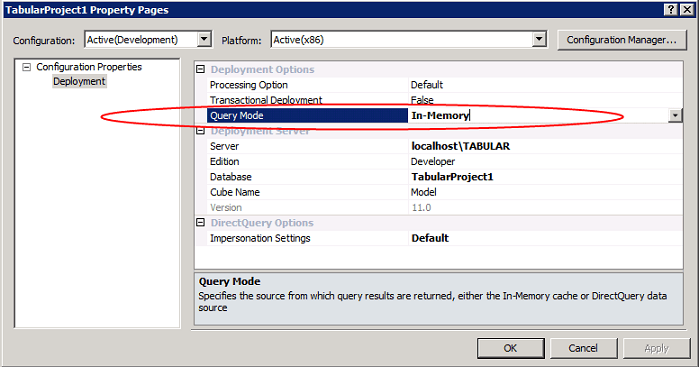Click the Deployment Options section header
This screenshot has height=367, width=699.
[263, 70]
